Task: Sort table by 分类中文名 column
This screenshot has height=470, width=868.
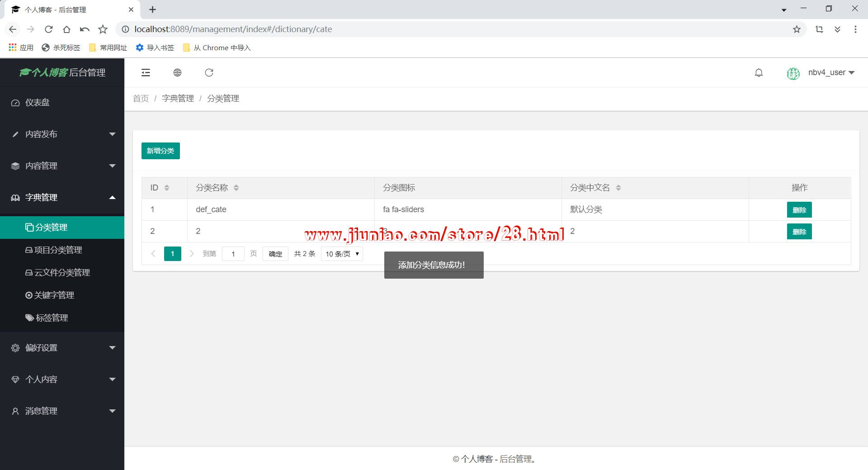Action: click(x=618, y=188)
